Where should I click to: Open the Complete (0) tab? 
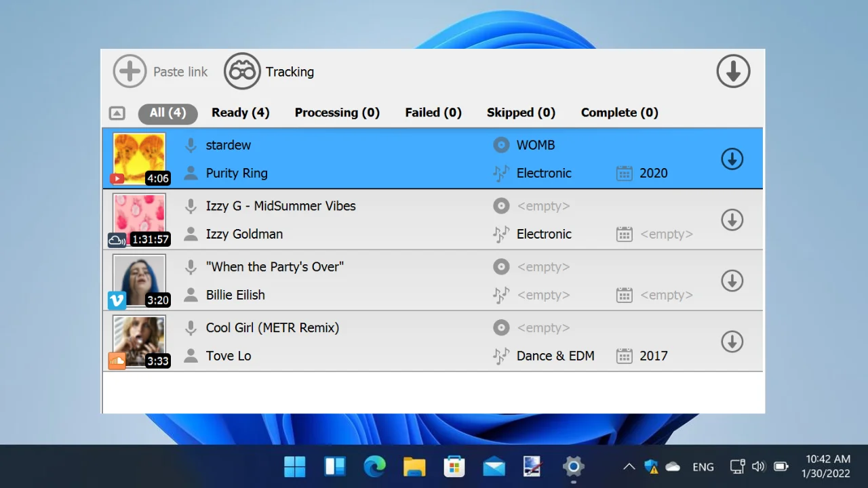tap(620, 113)
